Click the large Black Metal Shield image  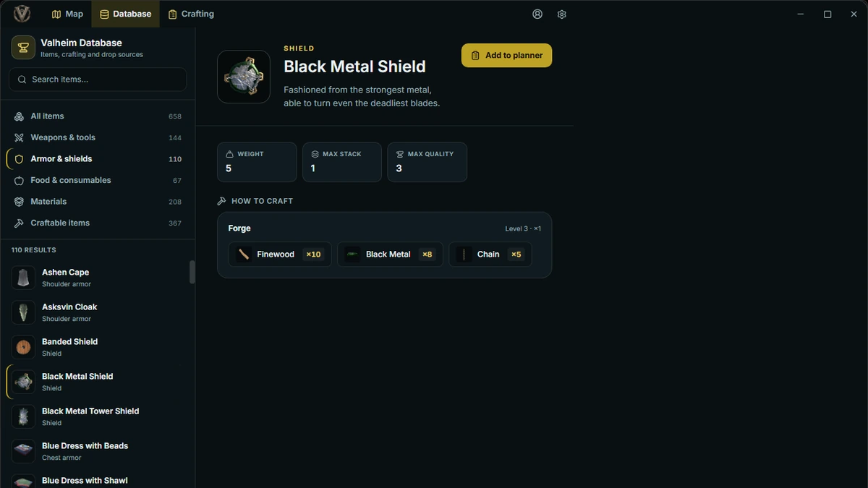pos(244,77)
